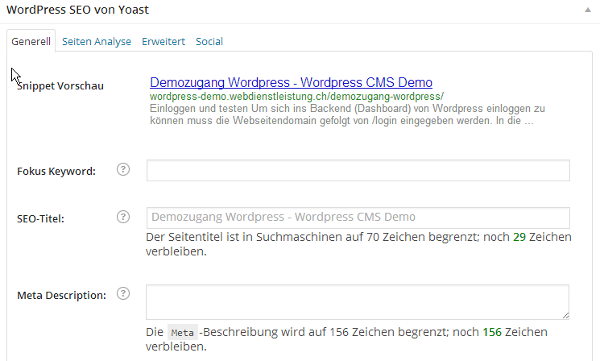
Task: Click the Meta Description label
Action: [62, 295]
